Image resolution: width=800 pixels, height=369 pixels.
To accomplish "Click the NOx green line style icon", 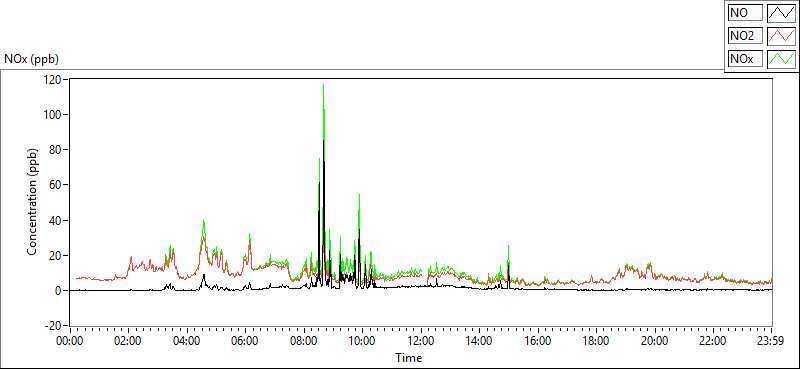I will coord(781,59).
